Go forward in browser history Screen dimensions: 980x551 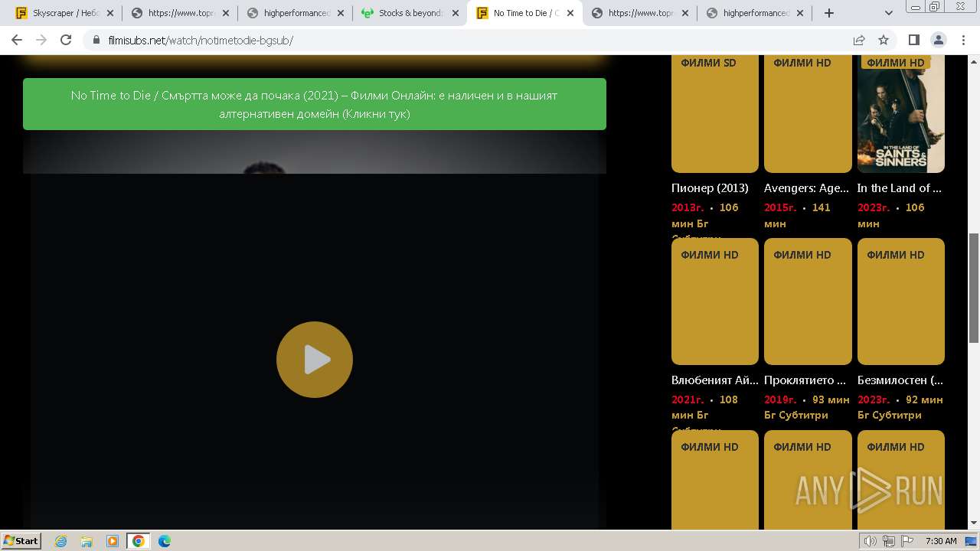point(41,40)
